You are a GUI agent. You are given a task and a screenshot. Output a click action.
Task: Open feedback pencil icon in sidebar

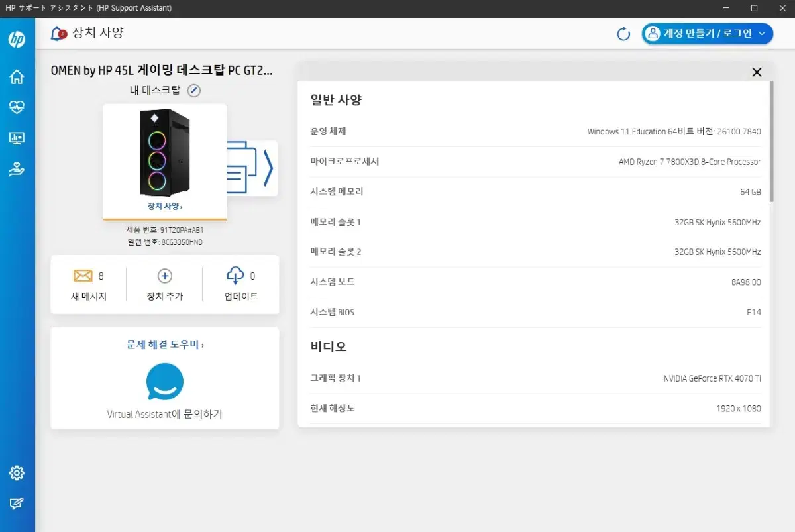point(17,504)
